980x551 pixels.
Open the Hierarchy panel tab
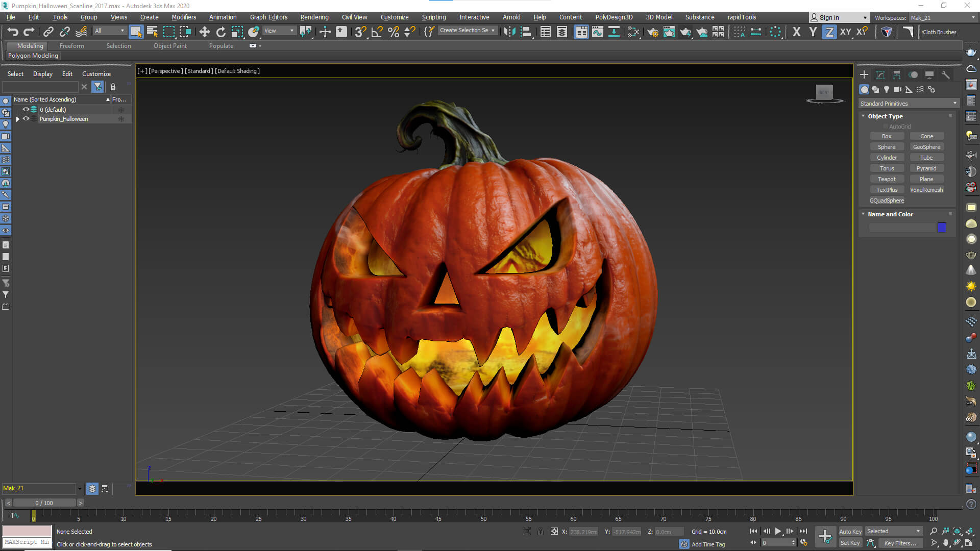897,75
